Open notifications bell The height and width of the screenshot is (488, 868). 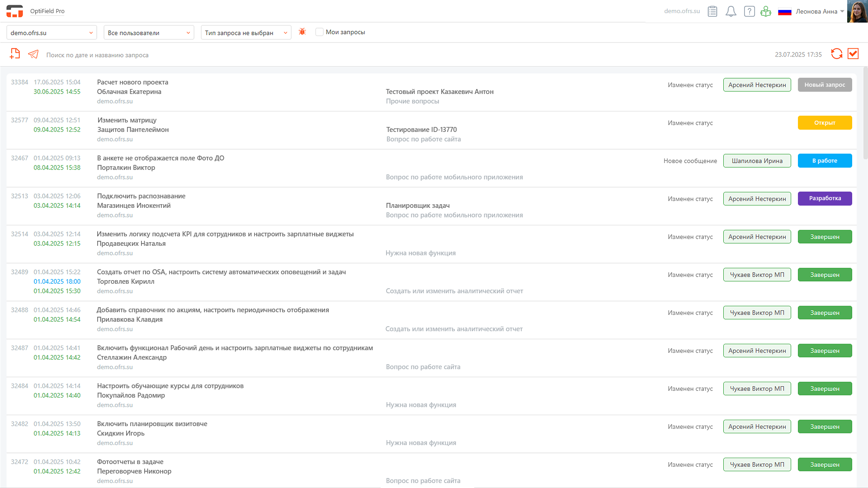[731, 11]
